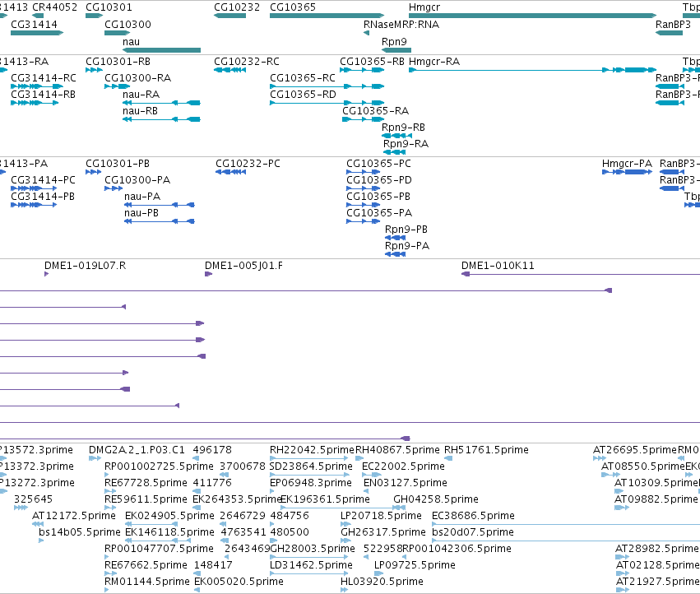
Task: Select transcript Rpn9-RB
Action: click(403, 128)
